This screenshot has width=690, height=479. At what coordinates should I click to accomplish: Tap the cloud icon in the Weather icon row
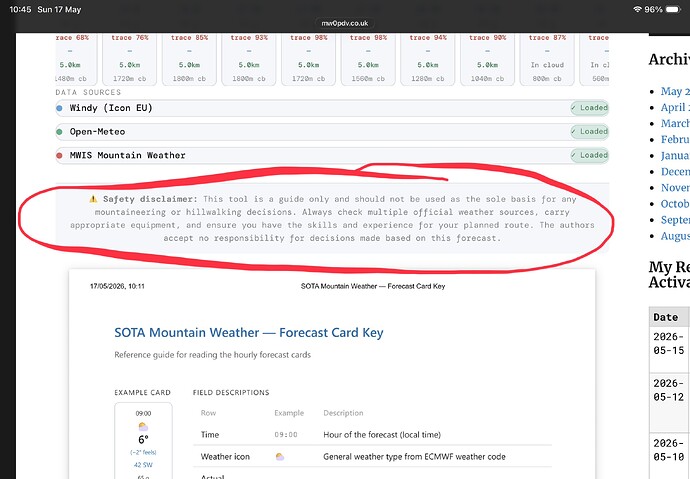click(279, 457)
